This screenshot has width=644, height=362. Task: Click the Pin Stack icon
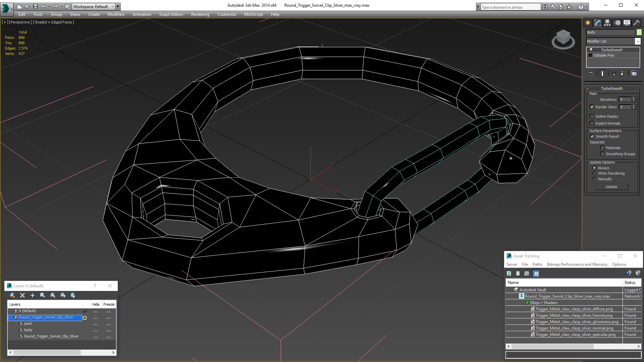[591, 73]
